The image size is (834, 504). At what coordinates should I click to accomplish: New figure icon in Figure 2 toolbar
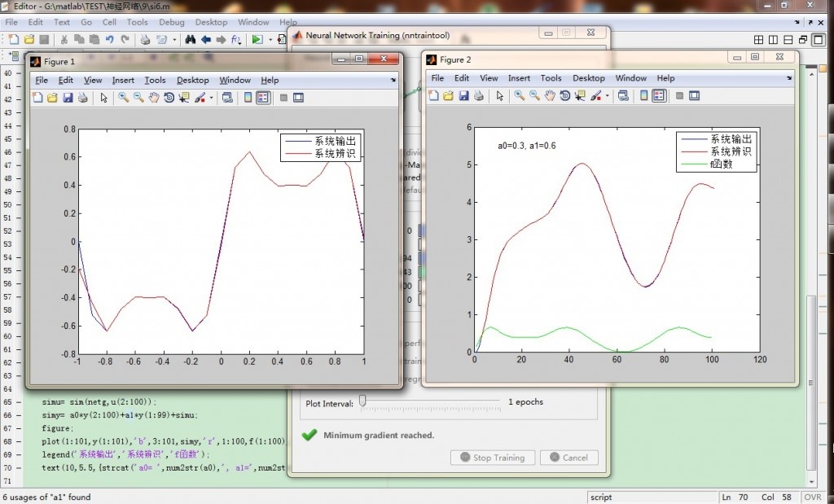(433, 96)
